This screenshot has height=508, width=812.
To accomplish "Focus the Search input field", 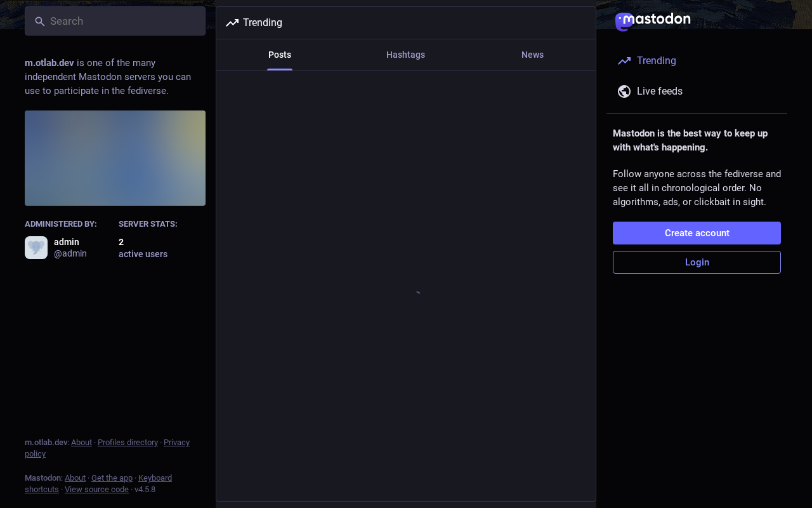I will point(115,21).
